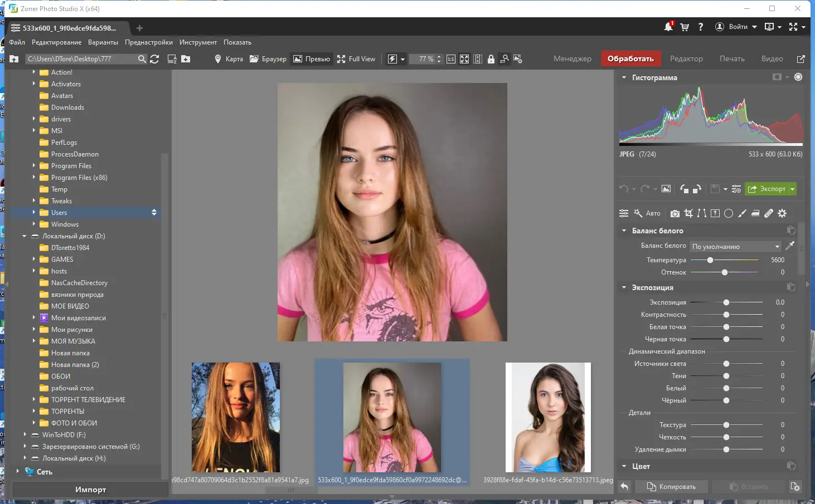Refresh the folder with the sync icon
Image resolution: width=815 pixels, height=504 pixels.
(x=155, y=59)
